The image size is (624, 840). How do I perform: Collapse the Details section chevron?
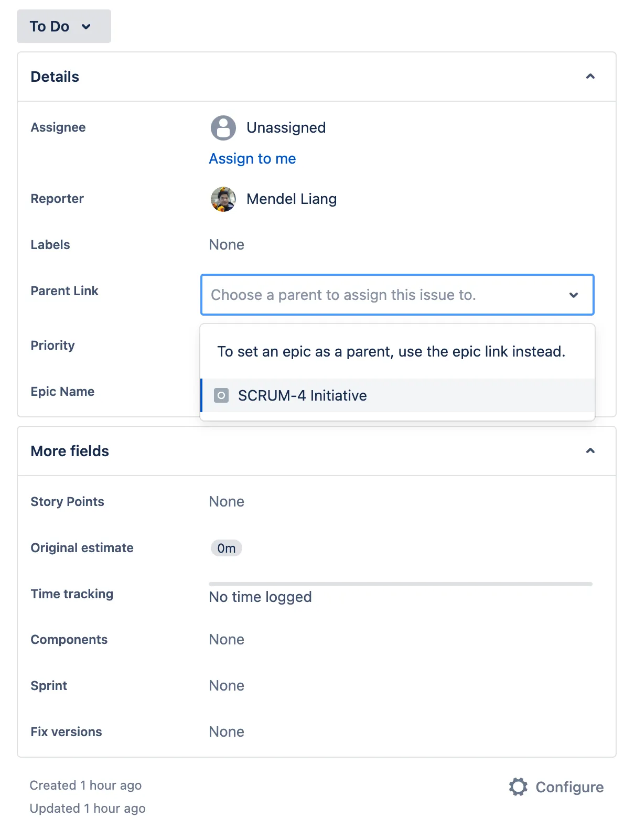[590, 77]
